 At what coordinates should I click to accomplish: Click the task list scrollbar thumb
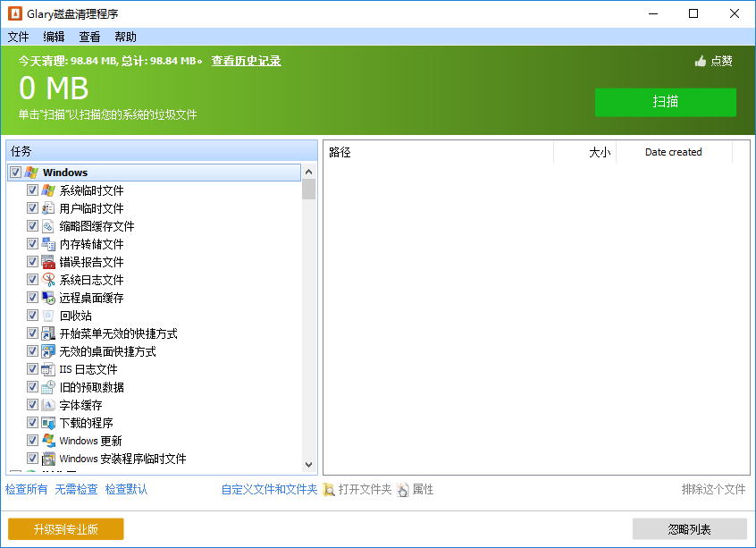(x=309, y=190)
